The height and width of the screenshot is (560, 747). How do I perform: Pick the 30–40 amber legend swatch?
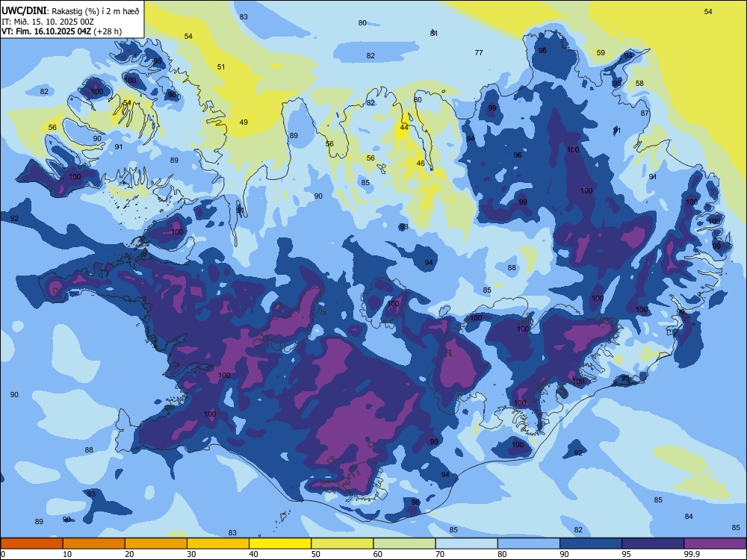[218, 544]
